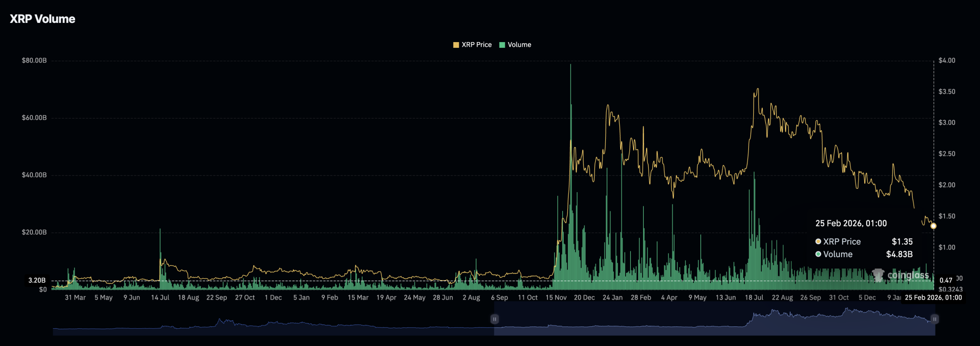Click the "$1.50" price axis label
This screenshot has height=346, width=980.
tap(947, 216)
